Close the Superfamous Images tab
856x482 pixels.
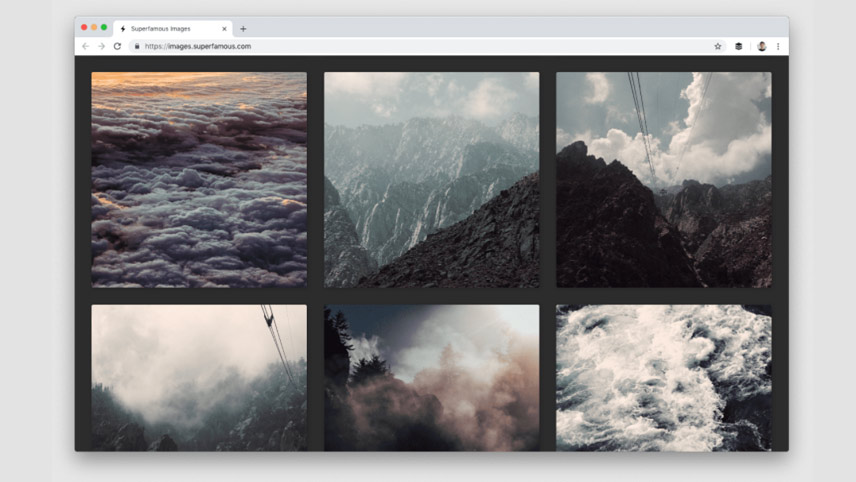224,29
